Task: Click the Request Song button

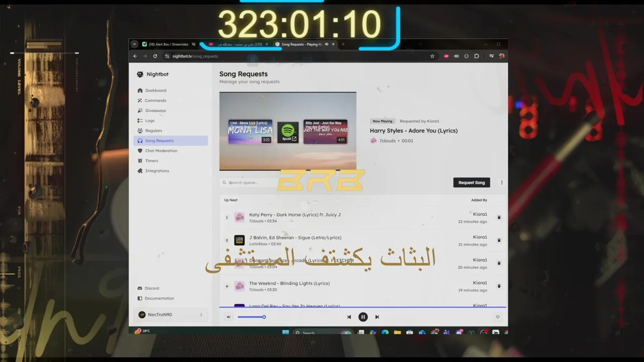Action: (471, 183)
